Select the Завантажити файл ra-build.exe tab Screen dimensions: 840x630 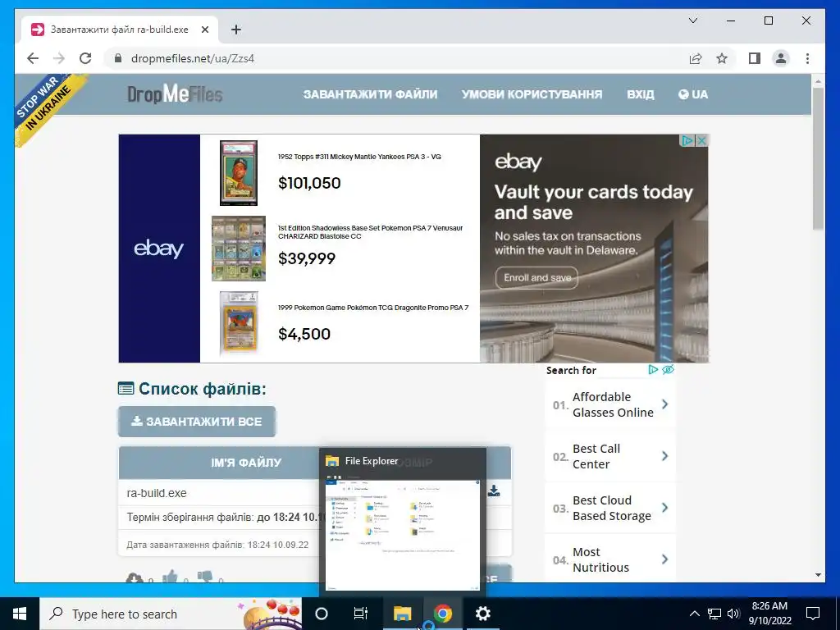click(x=120, y=30)
